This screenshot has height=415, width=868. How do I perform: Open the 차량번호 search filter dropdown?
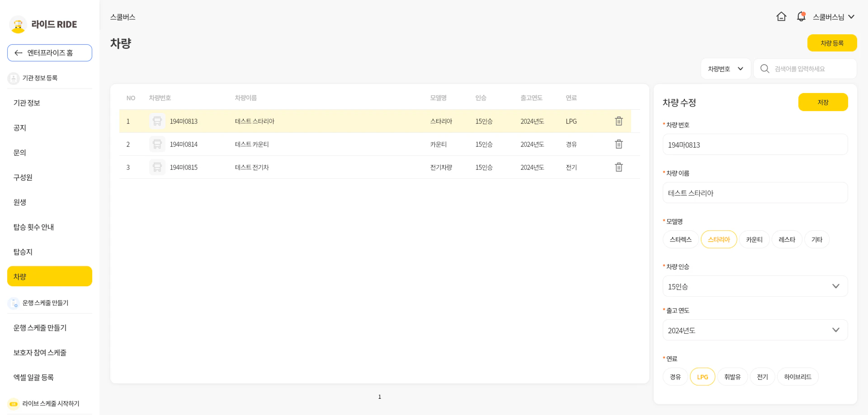(725, 69)
